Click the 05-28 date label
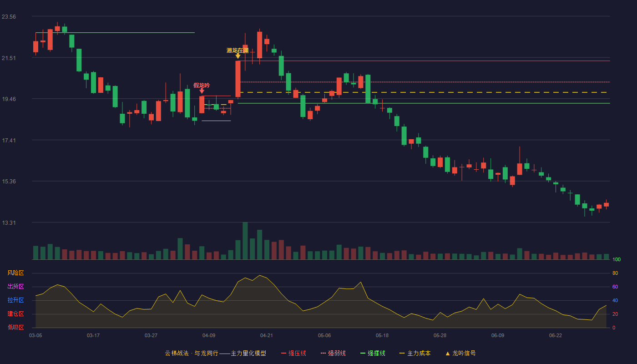 coord(440,336)
